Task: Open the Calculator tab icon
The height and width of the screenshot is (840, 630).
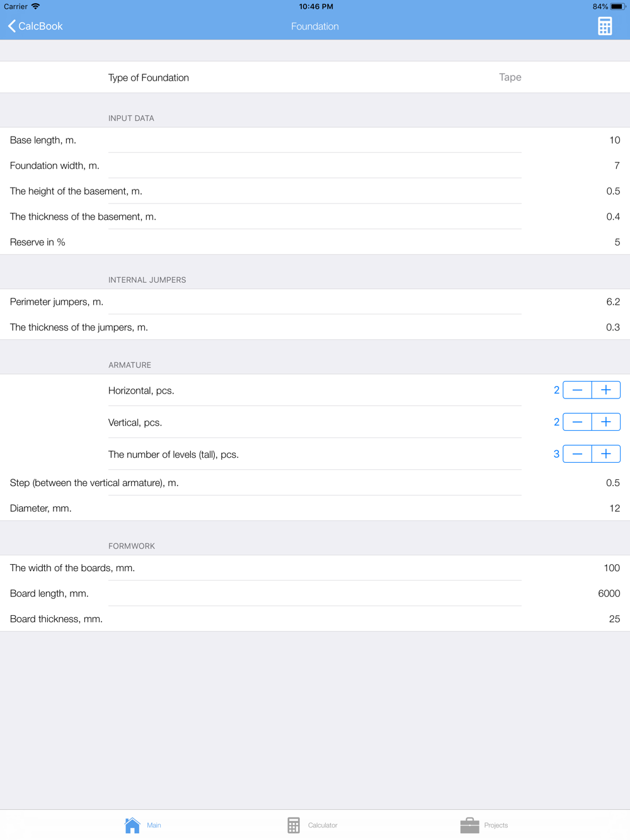Action: [294, 825]
